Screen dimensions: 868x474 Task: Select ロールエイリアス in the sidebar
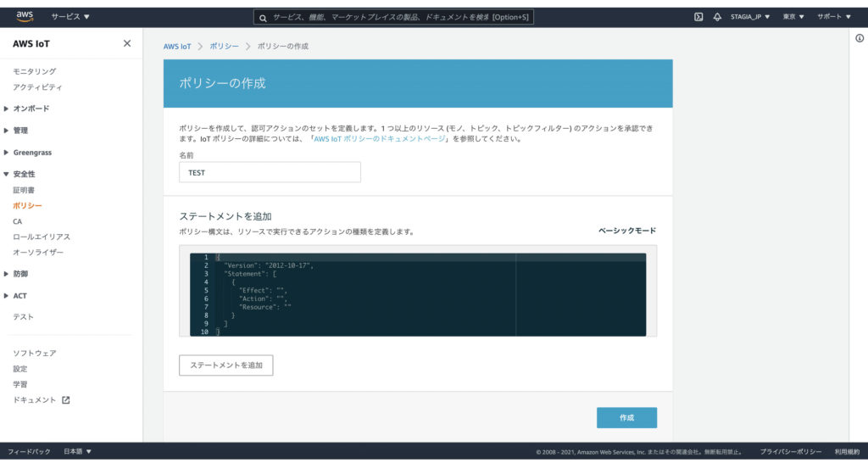click(x=42, y=237)
